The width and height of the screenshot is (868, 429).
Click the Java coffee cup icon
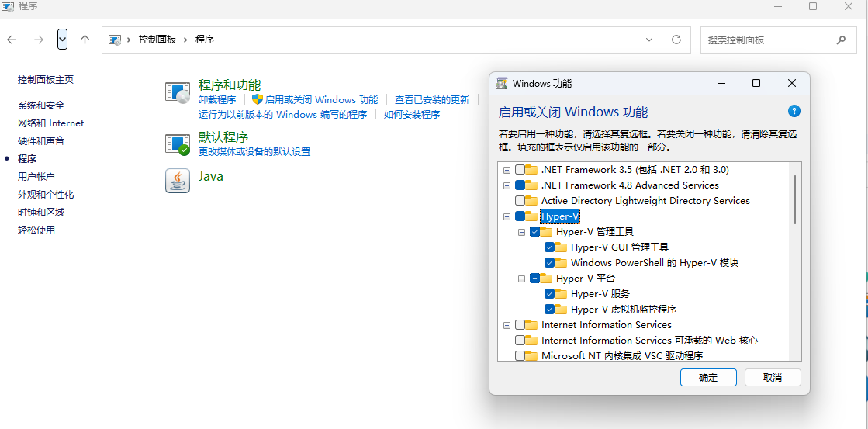(x=178, y=181)
